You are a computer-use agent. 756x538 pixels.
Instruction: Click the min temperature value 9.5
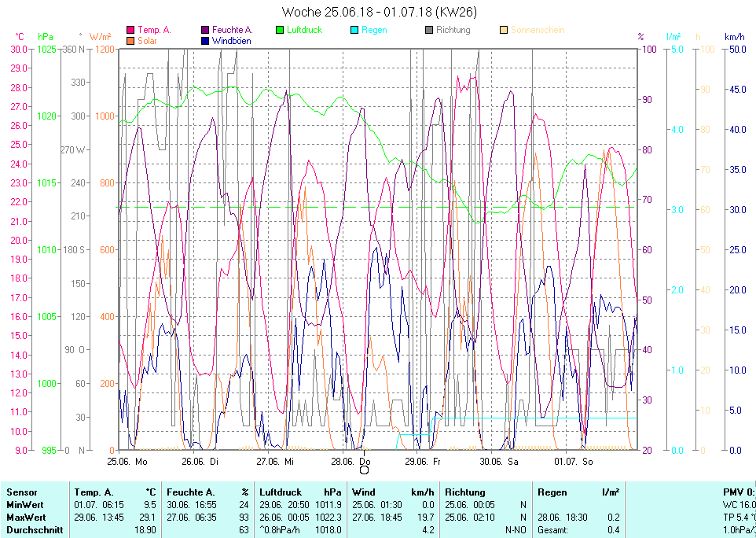(150, 505)
